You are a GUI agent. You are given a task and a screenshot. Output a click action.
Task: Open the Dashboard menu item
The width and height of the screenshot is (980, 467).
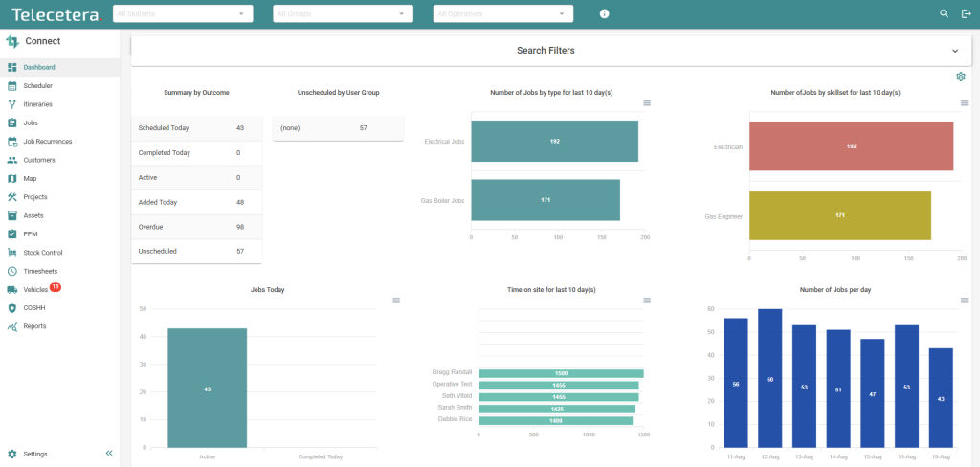pos(60,68)
